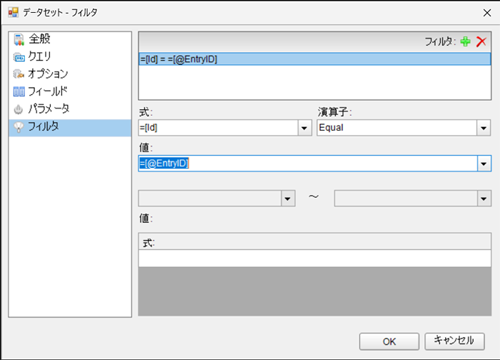Viewport: 500px width, 360px height.
Task: Click the 全般 page icon in the sidebar
Action: 19,39
